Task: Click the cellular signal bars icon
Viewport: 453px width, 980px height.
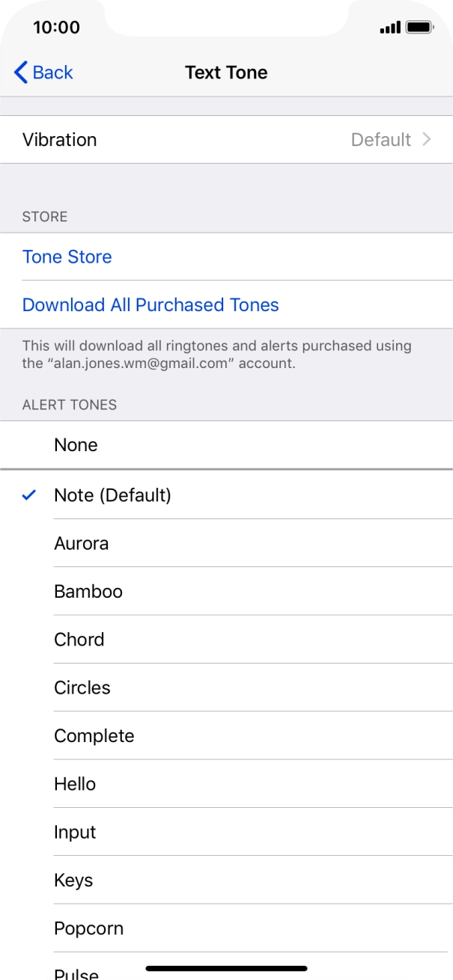Action: (389, 26)
